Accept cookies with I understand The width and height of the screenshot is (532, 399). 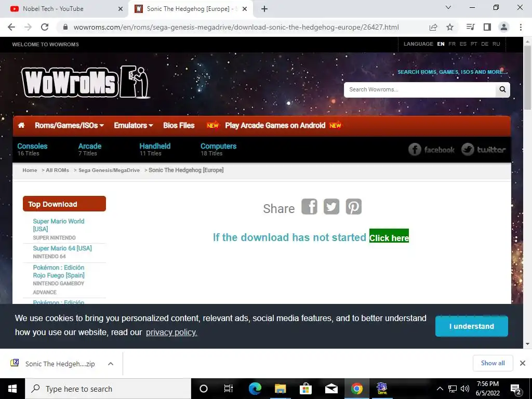coord(472,326)
